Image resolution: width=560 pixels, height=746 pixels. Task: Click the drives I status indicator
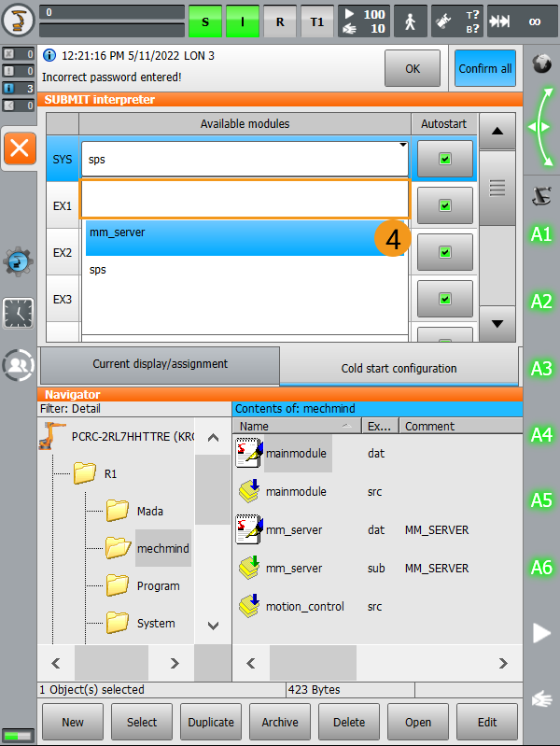[x=242, y=21]
